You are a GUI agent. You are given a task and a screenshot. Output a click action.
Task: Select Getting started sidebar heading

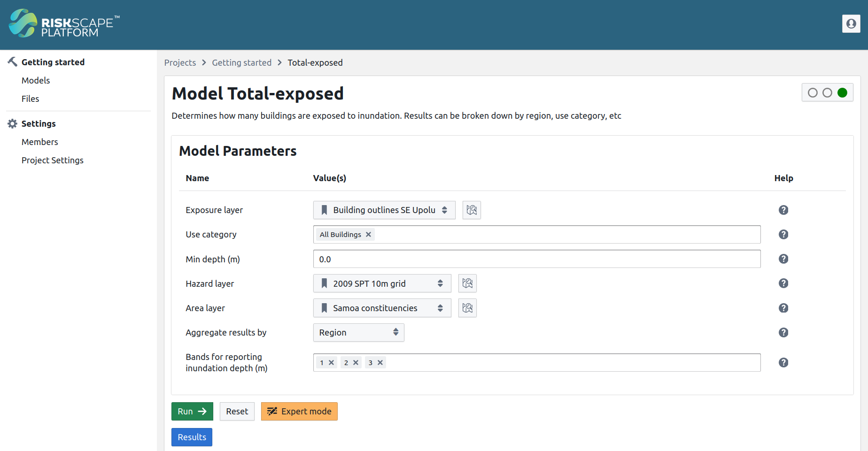[x=53, y=62]
